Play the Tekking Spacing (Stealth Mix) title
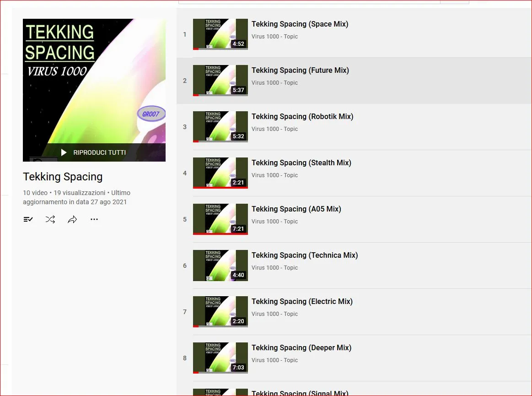Screen dimensions: 532x396 [301, 163]
